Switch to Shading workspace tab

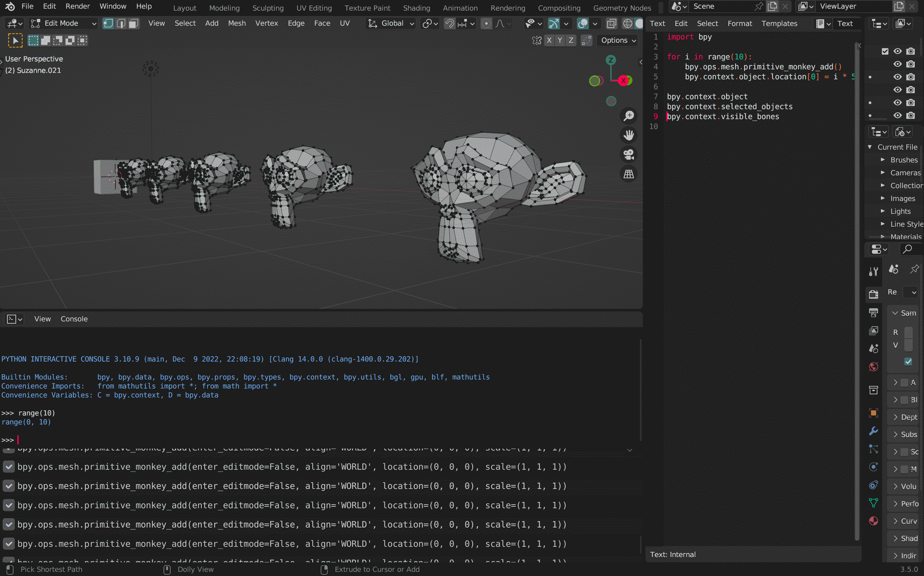tap(417, 8)
